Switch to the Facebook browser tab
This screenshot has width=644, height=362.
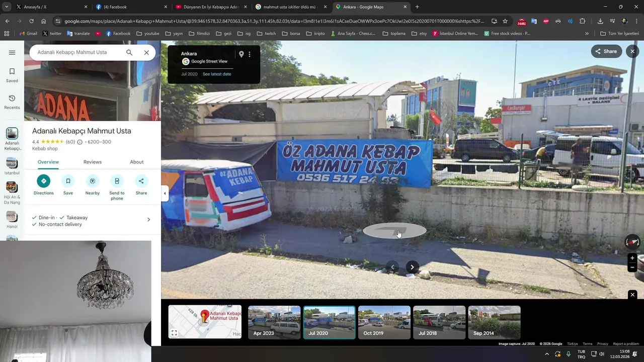pos(132,7)
